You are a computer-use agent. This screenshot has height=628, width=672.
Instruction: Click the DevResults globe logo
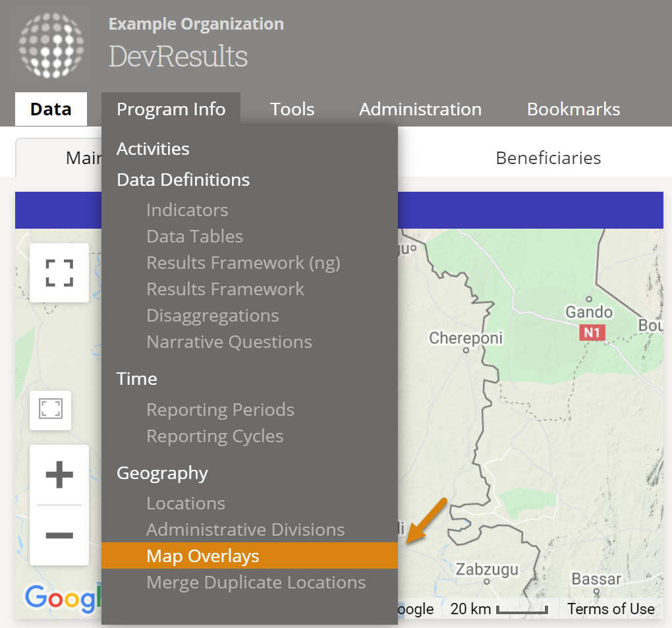point(51,45)
